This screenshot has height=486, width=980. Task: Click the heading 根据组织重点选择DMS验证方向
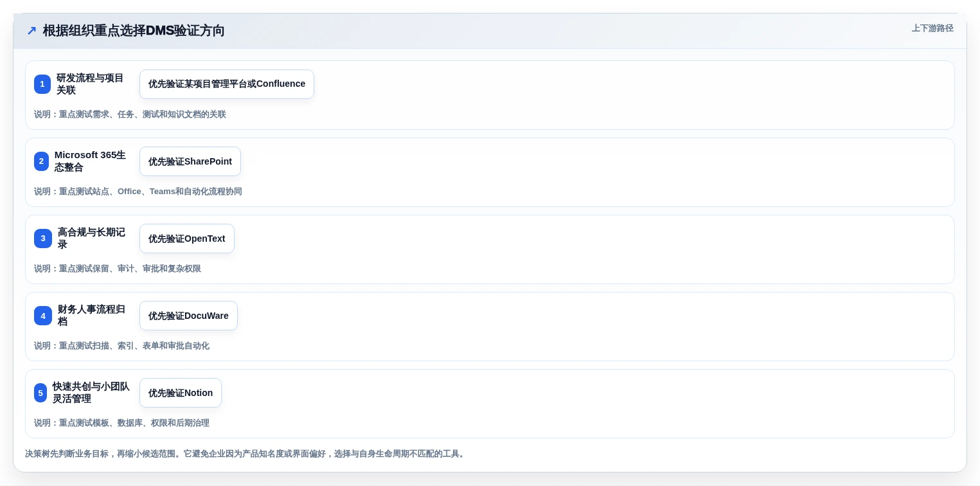134,31
